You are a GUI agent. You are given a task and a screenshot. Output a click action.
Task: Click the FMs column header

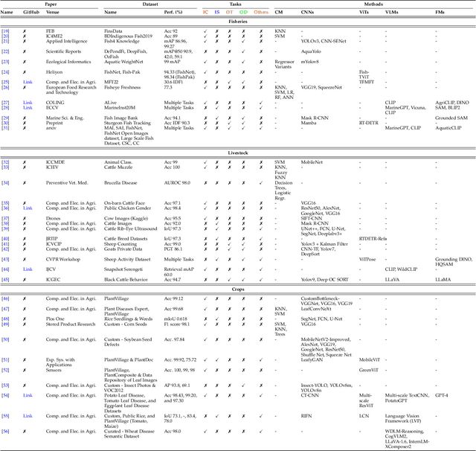440,12
